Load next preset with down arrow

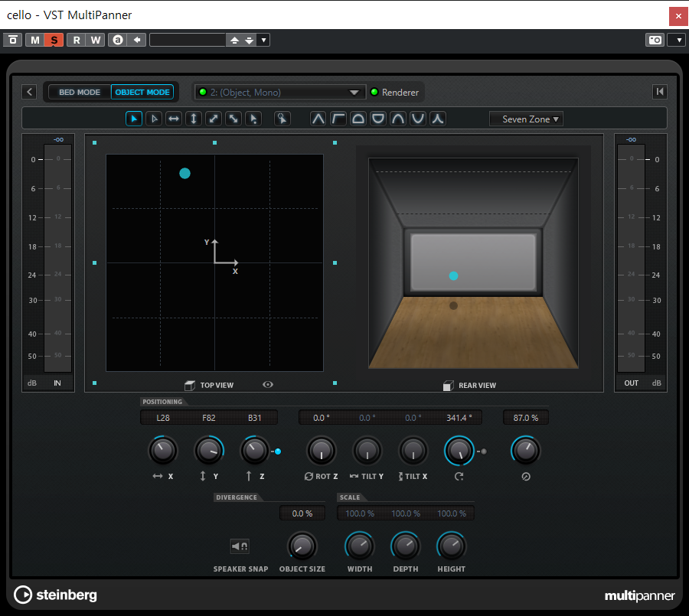pyautogui.click(x=249, y=40)
